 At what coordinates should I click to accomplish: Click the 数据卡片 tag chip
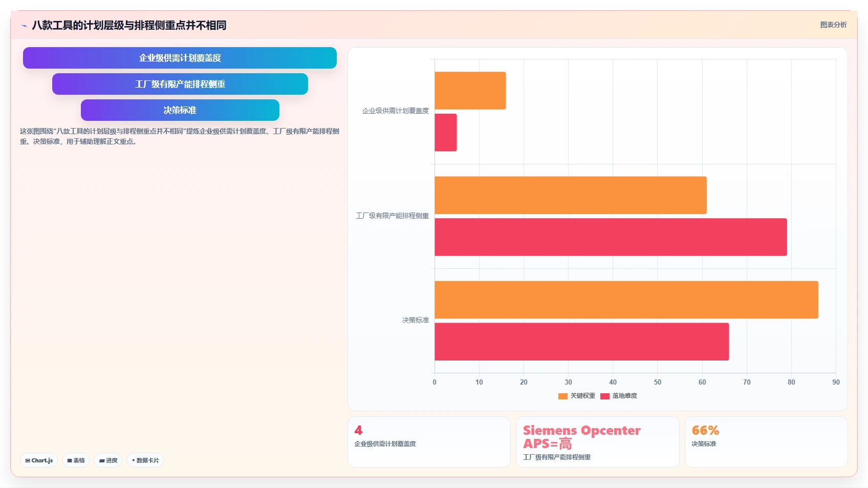(x=145, y=460)
